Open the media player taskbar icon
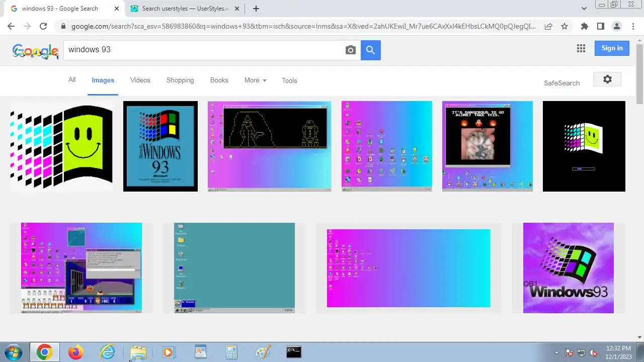Viewport: 644px width, 362px height. click(169, 352)
